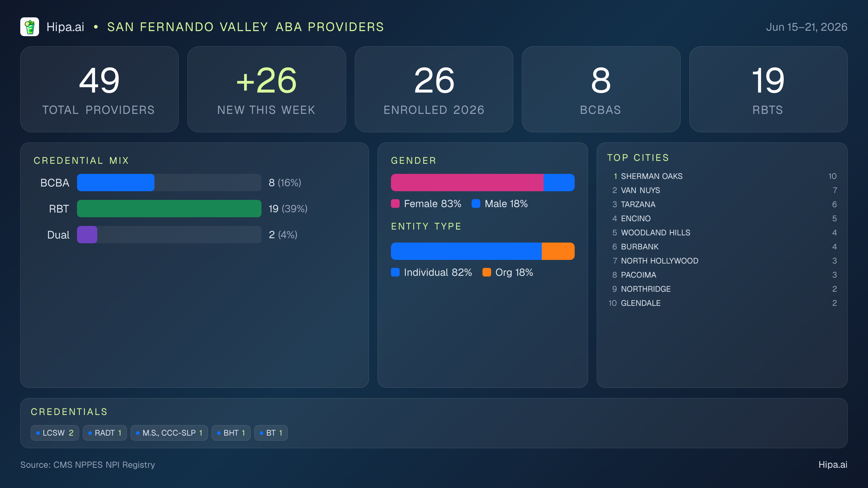
Task: Click the blue Individual segment of entity bar
Action: [466, 251]
